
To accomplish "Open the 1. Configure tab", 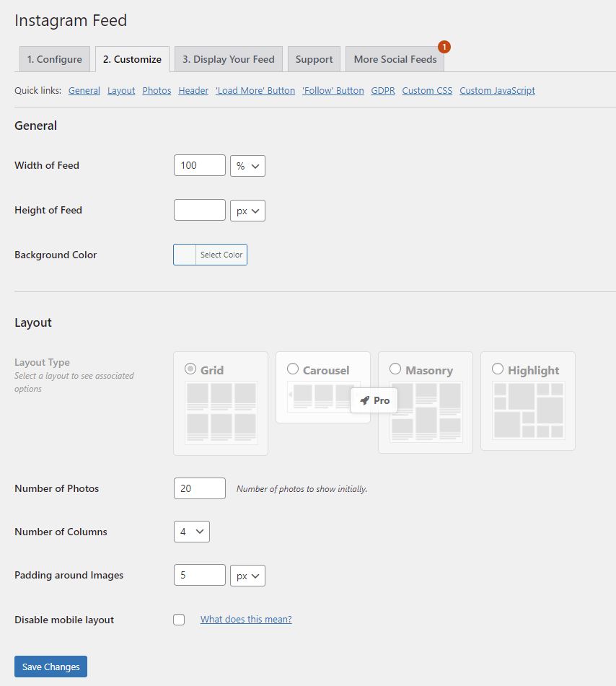I will pos(55,59).
